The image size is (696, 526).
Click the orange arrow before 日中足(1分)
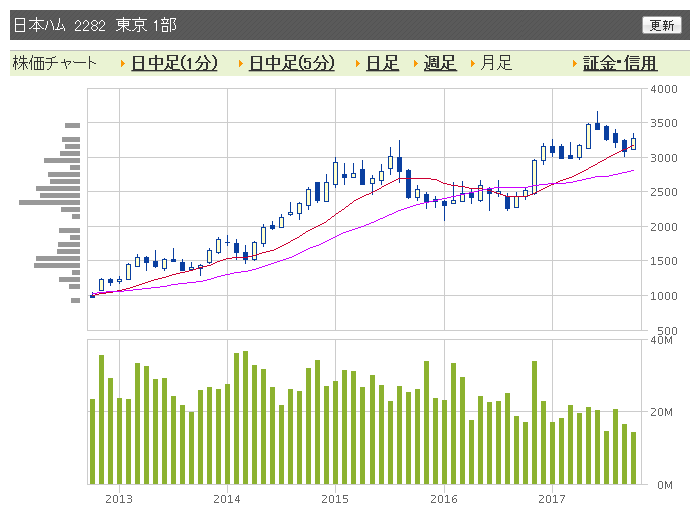coord(123,63)
